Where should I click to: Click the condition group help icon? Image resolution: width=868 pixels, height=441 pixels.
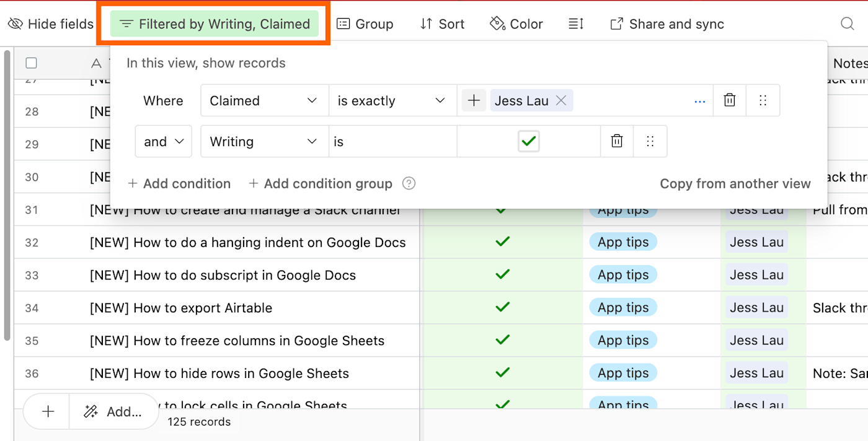(409, 183)
